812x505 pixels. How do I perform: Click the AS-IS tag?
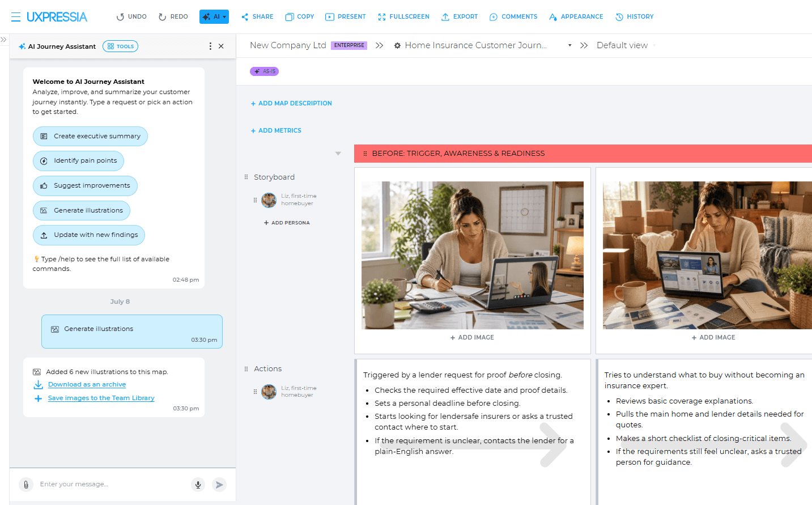coord(264,71)
